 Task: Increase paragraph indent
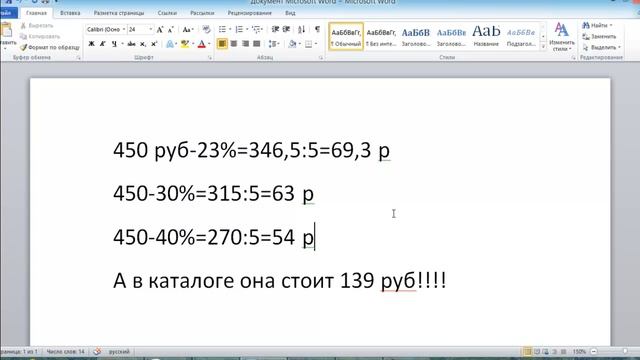coord(287,29)
